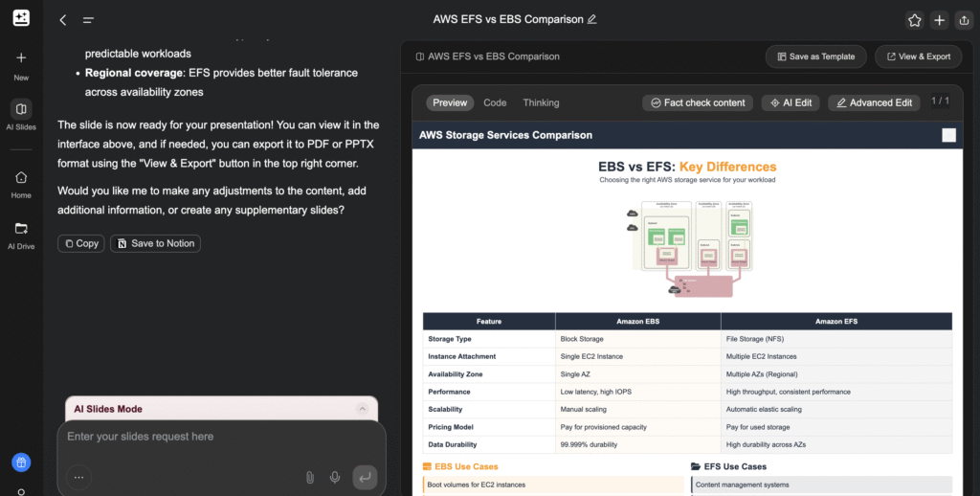Toggle the conversation list menu icon

(x=88, y=20)
